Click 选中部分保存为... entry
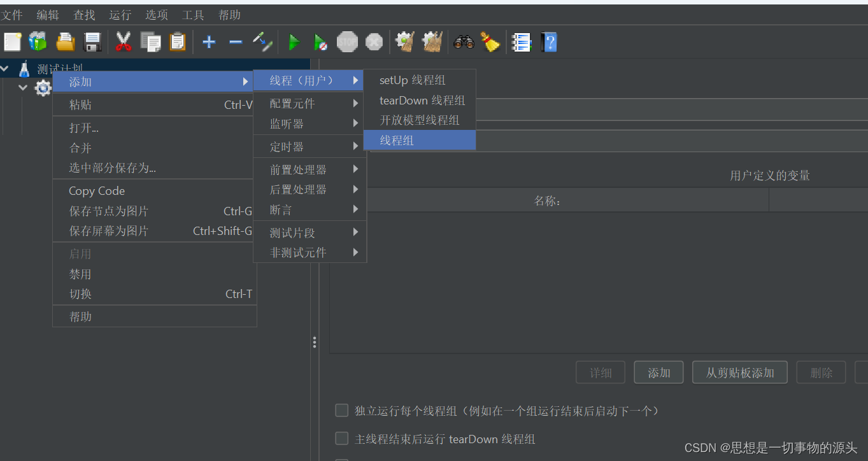The height and width of the screenshot is (461, 868). 154,167
